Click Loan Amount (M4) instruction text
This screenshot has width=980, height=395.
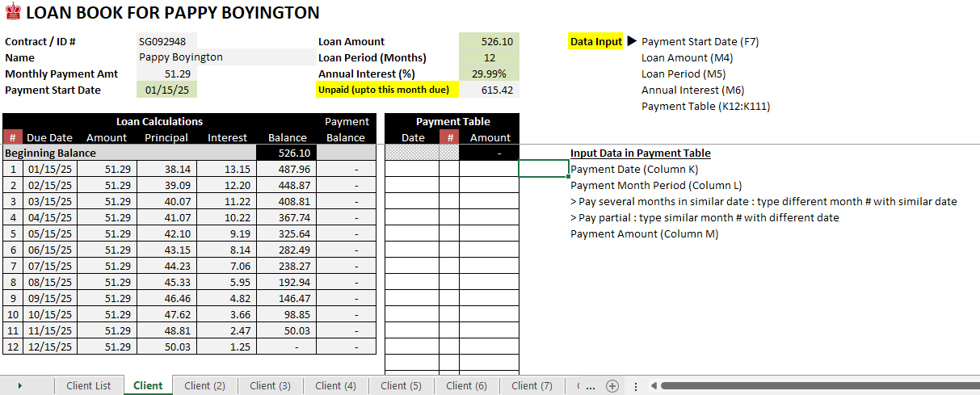pyautogui.click(x=688, y=57)
